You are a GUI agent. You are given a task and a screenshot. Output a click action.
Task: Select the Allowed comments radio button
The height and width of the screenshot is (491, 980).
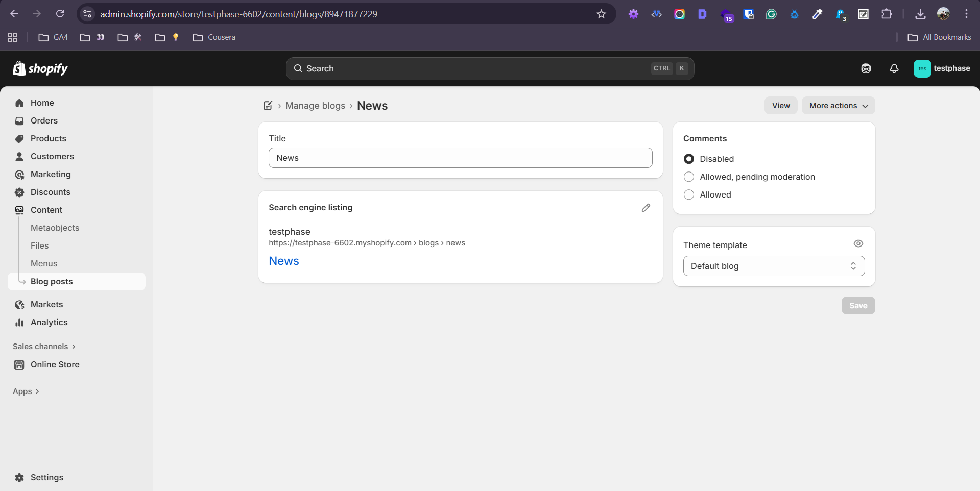tap(689, 194)
